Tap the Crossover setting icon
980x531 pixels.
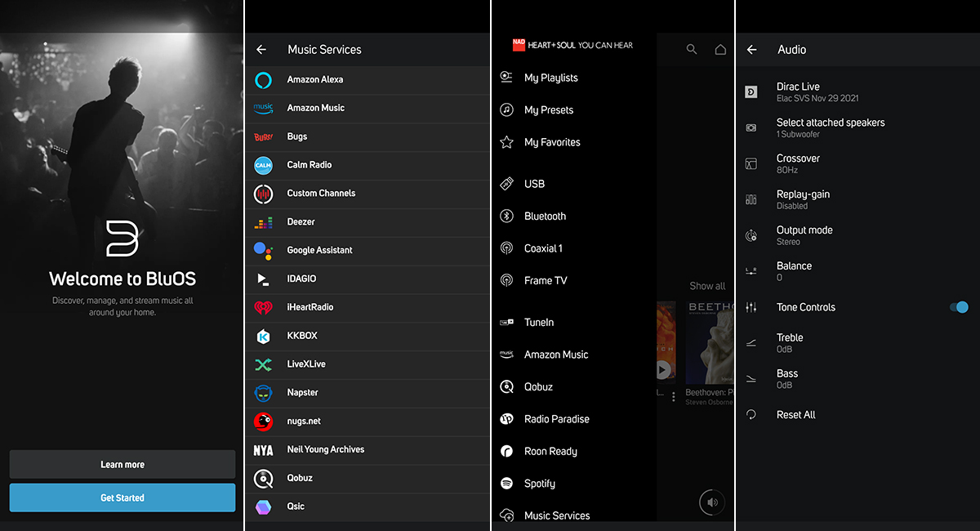click(x=751, y=164)
